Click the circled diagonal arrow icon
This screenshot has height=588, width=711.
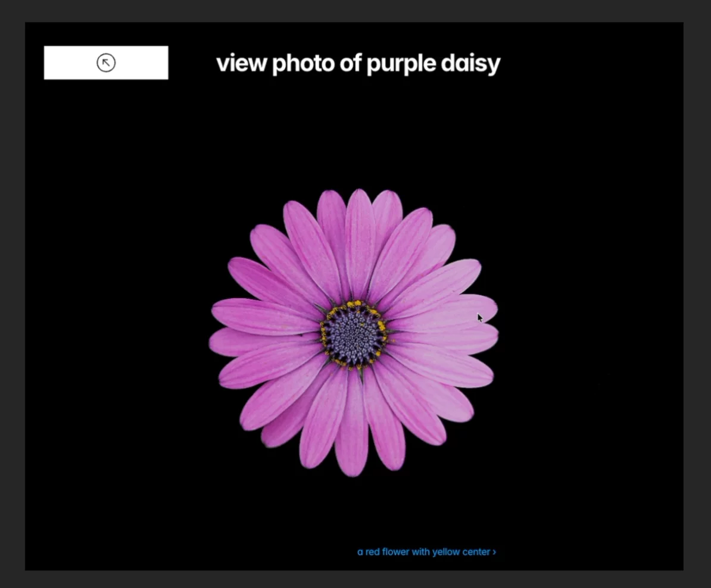(106, 62)
